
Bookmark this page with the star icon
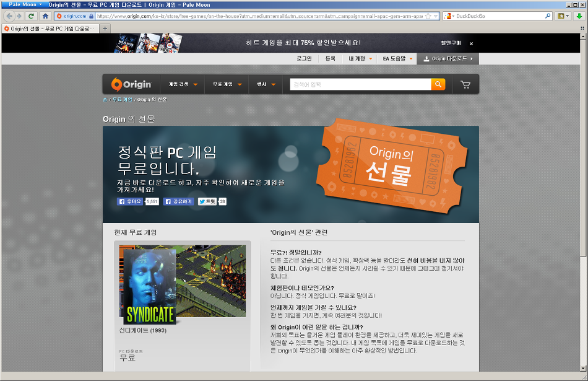coord(428,16)
